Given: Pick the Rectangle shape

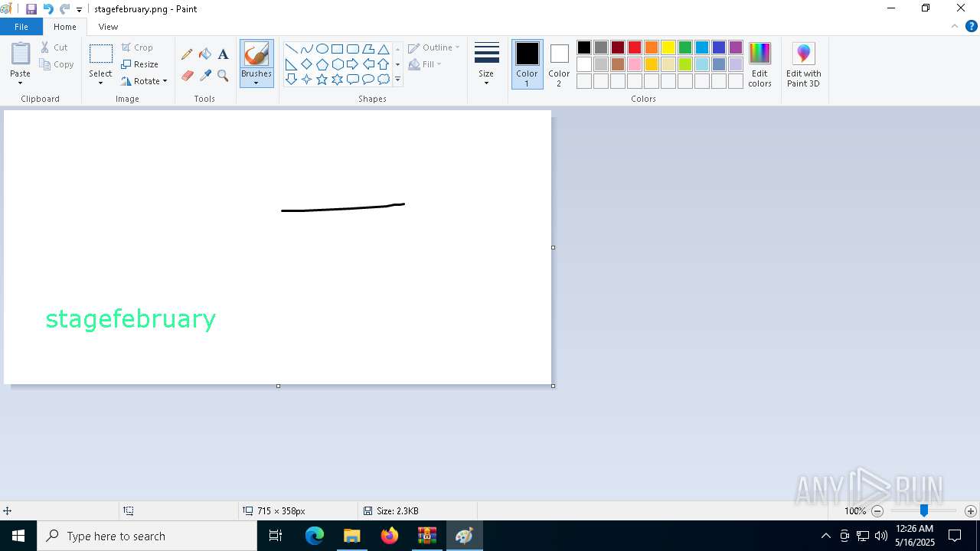Looking at the screenshot, I should 338,49.
